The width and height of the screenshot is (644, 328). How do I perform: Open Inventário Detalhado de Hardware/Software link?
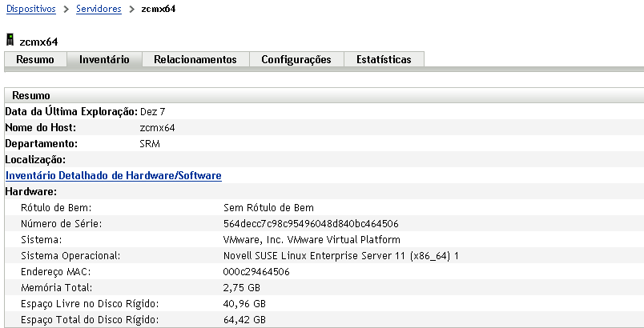(x=113, y=175)
